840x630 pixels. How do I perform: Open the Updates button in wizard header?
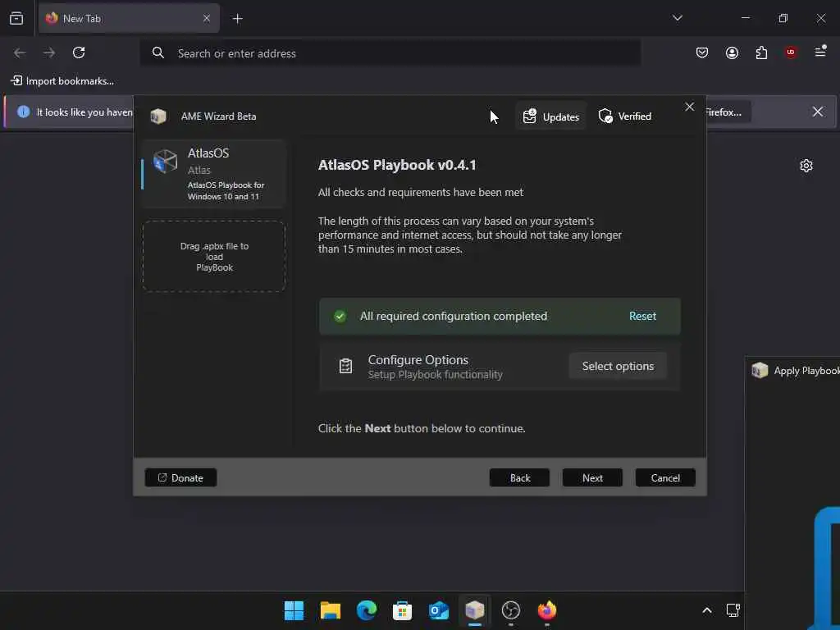[550, 116]
